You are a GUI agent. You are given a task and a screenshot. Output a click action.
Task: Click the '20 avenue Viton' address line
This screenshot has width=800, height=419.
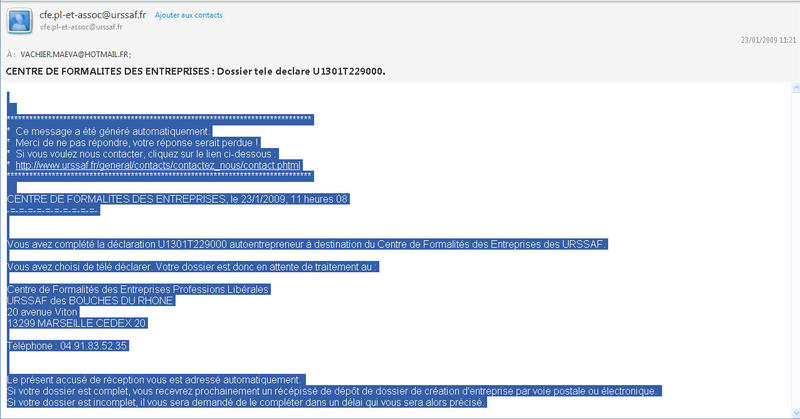click(x=48, y=311)
